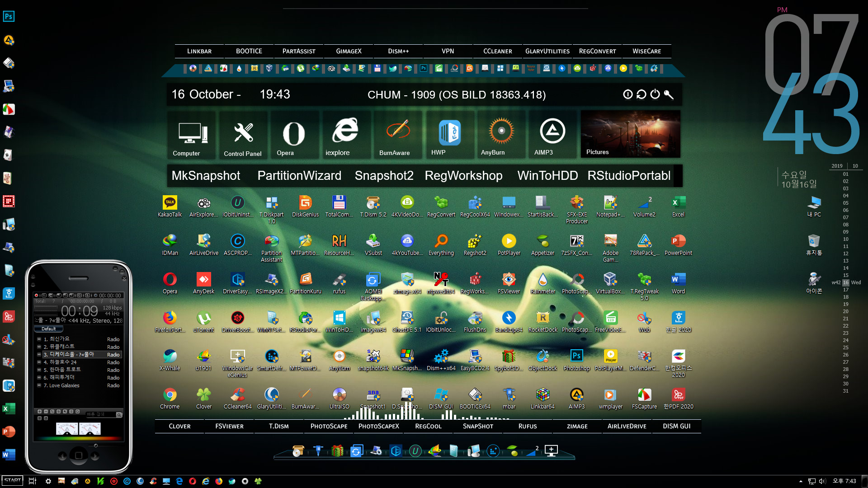Open rufus desktop icon
Screen dimensions: 868x488
pyautogui.click(x=339, y=283)
